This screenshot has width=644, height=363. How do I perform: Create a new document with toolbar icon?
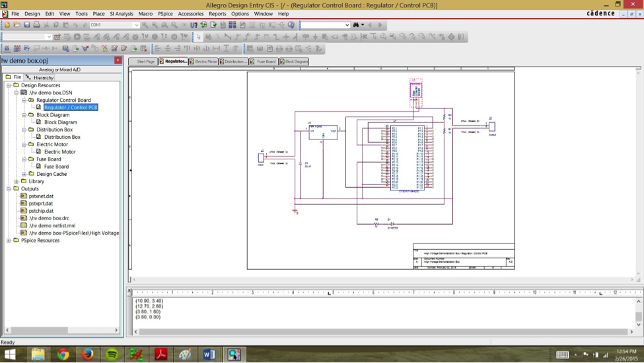click(x=7, y=24)
